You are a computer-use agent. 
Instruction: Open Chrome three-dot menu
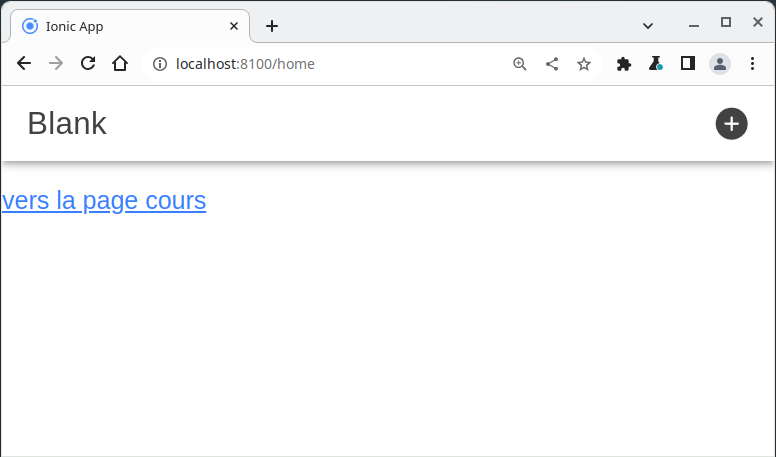[x=752, y=64]
